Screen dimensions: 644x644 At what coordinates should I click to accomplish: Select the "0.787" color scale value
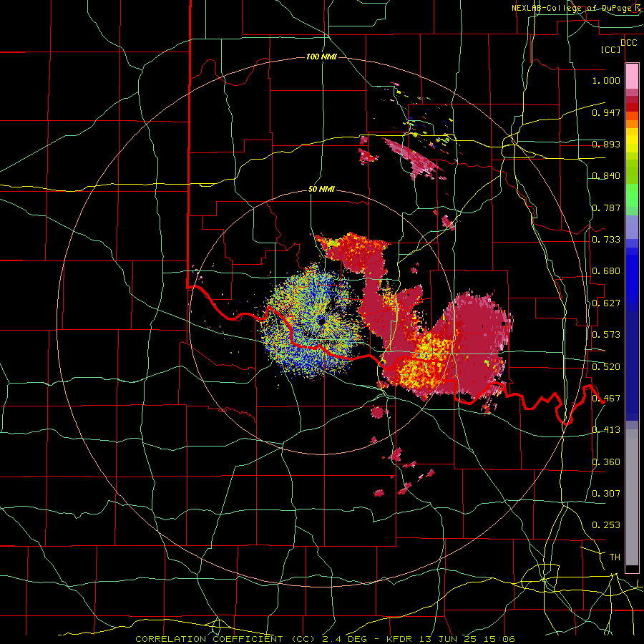click(606, 208)
